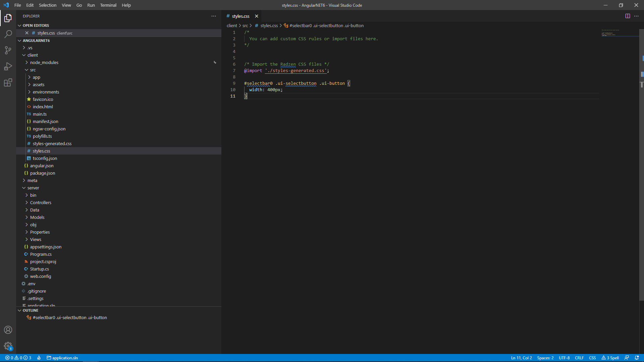Open manifest.json file
This screenshot has height=362, width=644.
(x=119, y=121)
